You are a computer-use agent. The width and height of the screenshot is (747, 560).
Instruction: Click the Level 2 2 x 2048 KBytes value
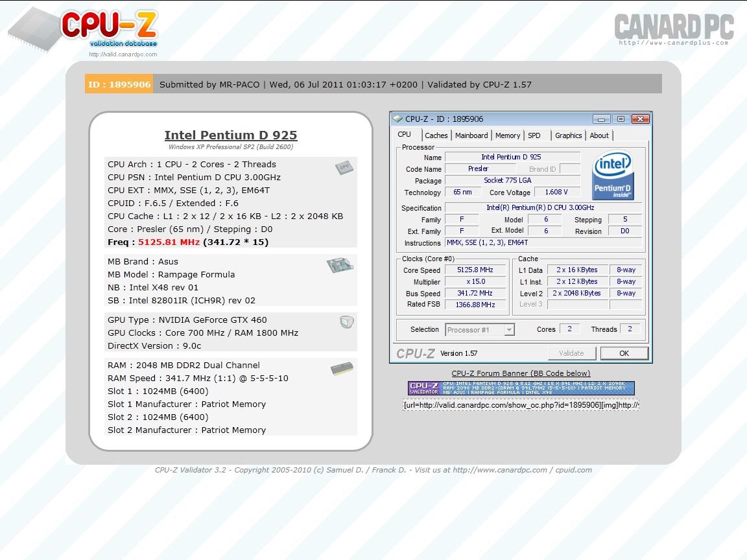(x=577, y=294)
